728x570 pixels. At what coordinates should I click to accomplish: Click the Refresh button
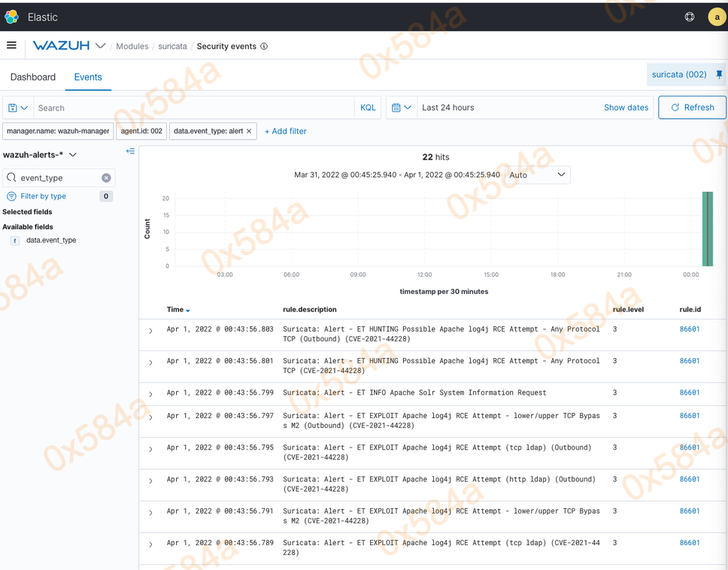pyautogui.click(x=692, y=108)
